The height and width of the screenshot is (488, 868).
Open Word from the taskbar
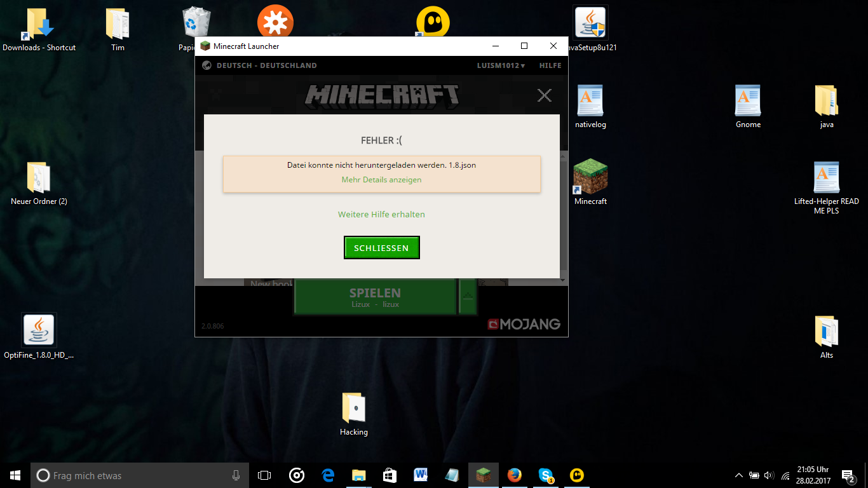click(x=421, y=475)
